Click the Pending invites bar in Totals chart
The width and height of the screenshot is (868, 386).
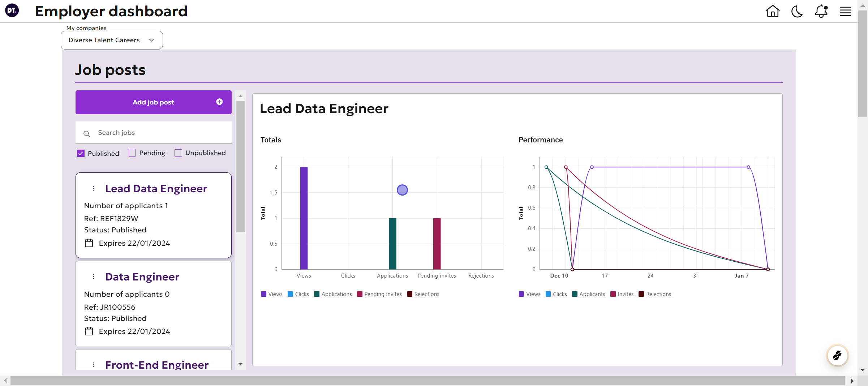click(x=437, y=244)
